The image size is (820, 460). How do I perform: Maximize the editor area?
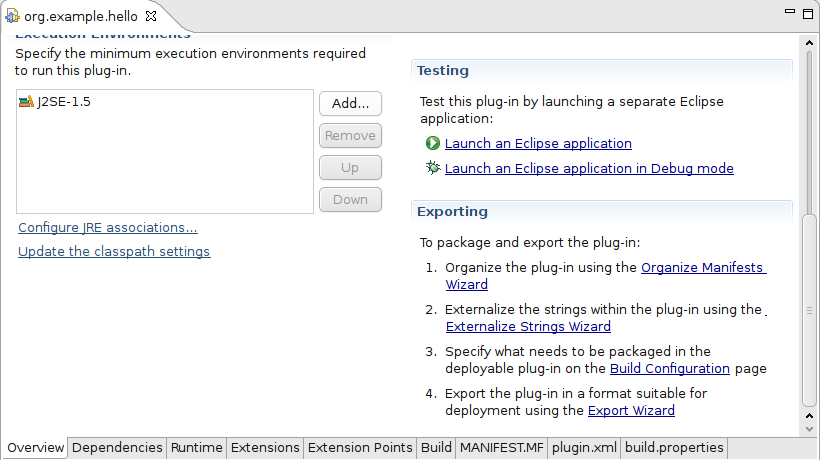tap(808, 14)
